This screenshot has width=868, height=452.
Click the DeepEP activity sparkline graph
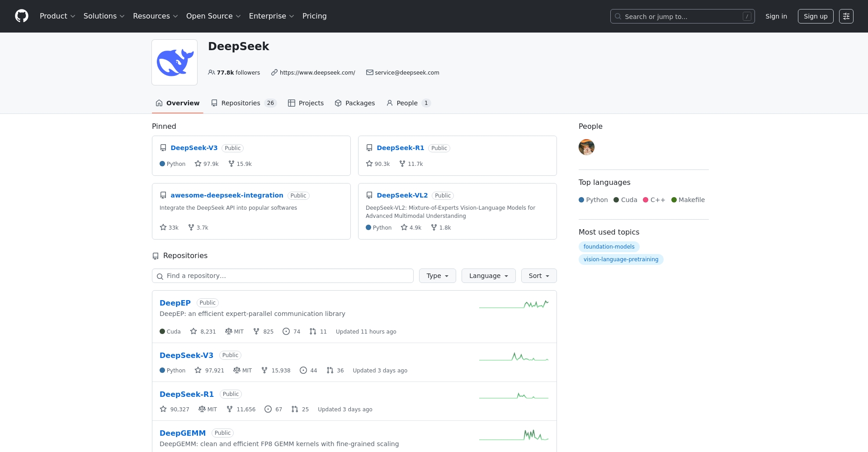pyautogui.click(x=514, y=304)
